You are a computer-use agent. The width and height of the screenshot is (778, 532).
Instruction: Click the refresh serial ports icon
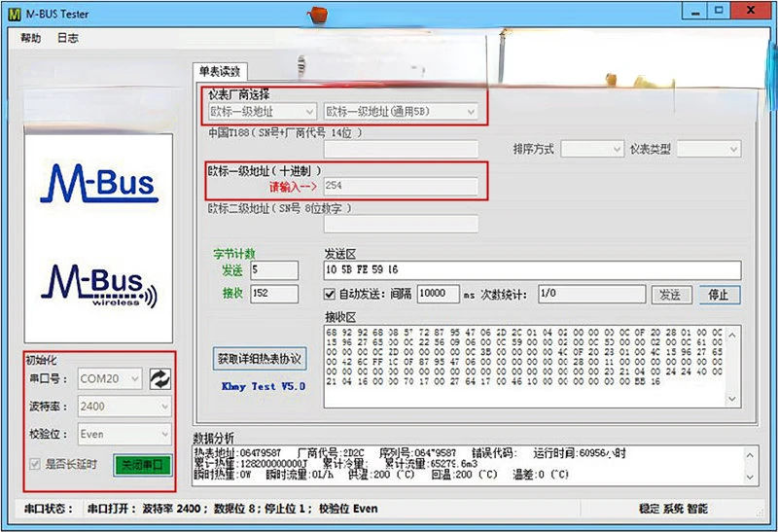159,379
